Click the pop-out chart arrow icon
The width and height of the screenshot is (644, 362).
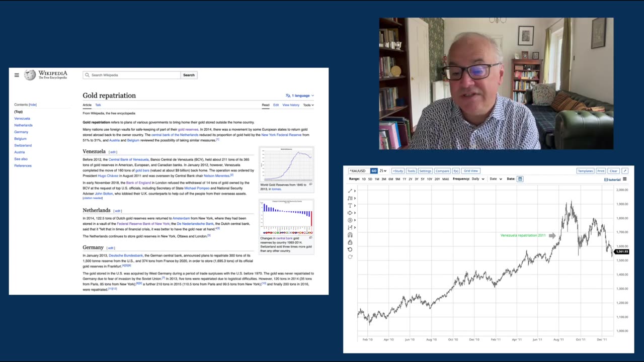coord(625,171)
